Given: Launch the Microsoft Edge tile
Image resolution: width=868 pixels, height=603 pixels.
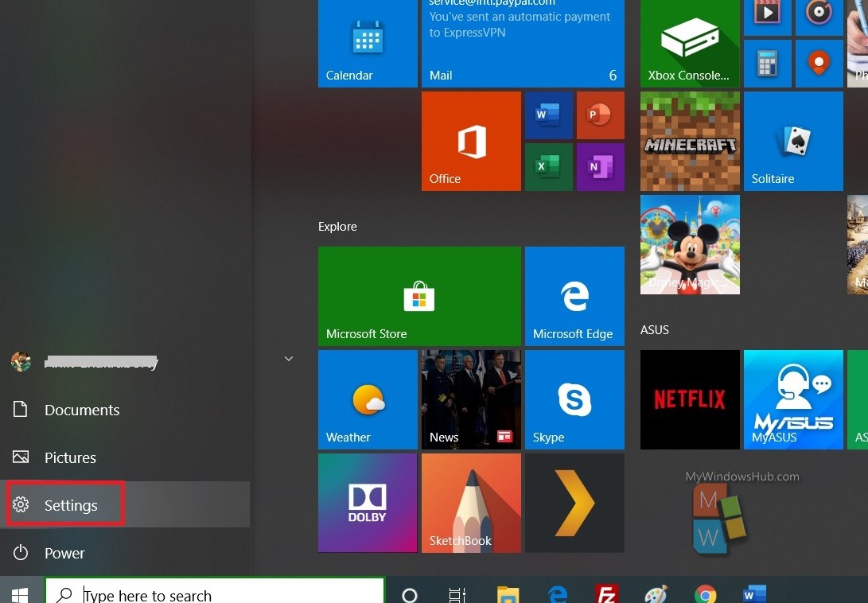Looking at the screenshot, I should [x=574, y=296].
